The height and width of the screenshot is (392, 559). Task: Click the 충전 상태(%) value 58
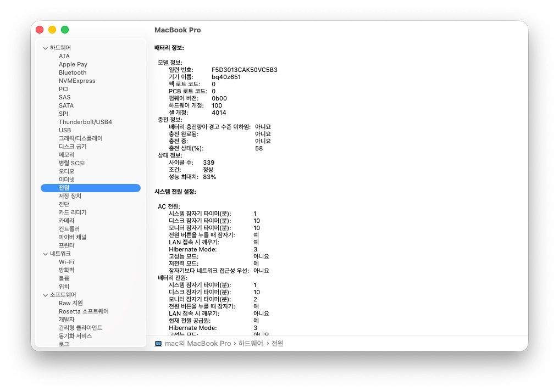(259, 148)
